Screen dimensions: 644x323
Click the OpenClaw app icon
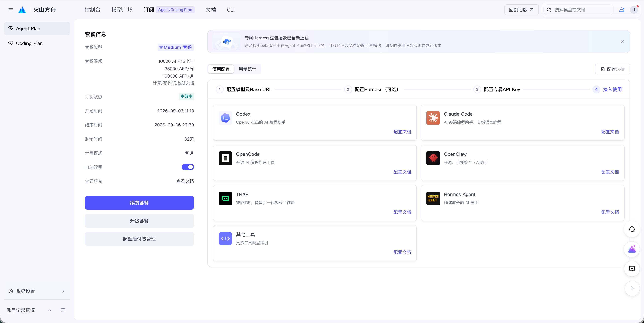tap(433, 158)
